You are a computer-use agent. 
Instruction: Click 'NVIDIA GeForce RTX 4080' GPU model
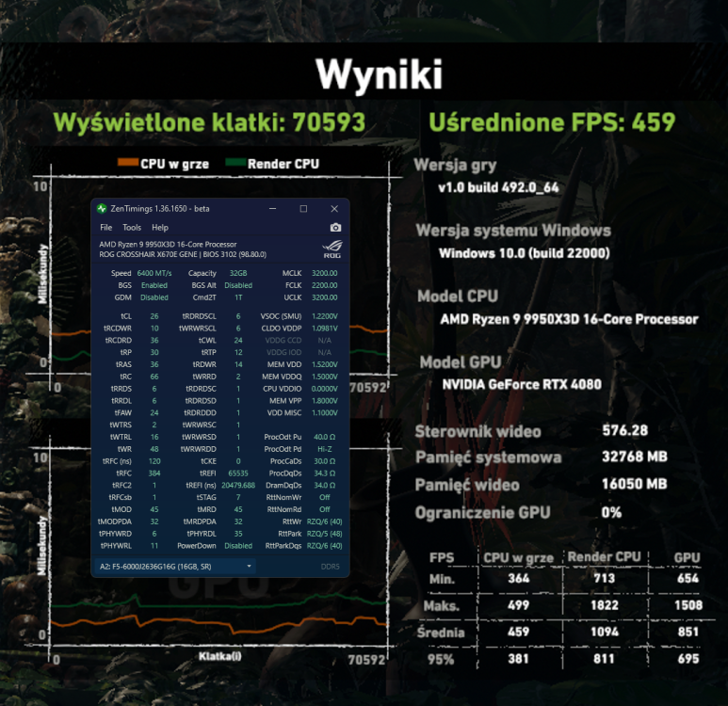(x=522, y=384)
